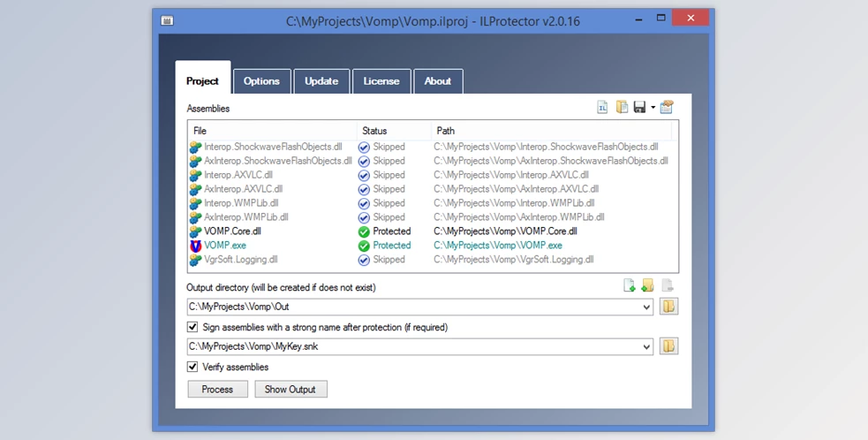This screenshot has width=868, height=440.
Task: Expand the save options arrow beside floppy
Action: click(x=653, y=108)
